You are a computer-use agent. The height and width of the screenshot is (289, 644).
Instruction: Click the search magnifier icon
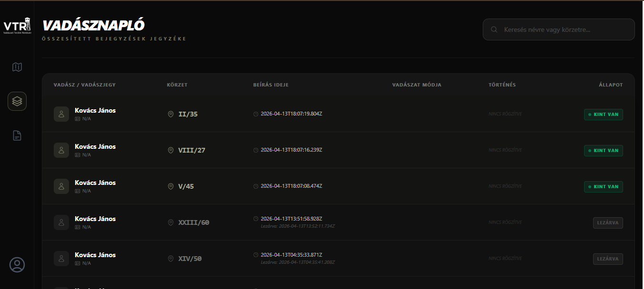495,29
